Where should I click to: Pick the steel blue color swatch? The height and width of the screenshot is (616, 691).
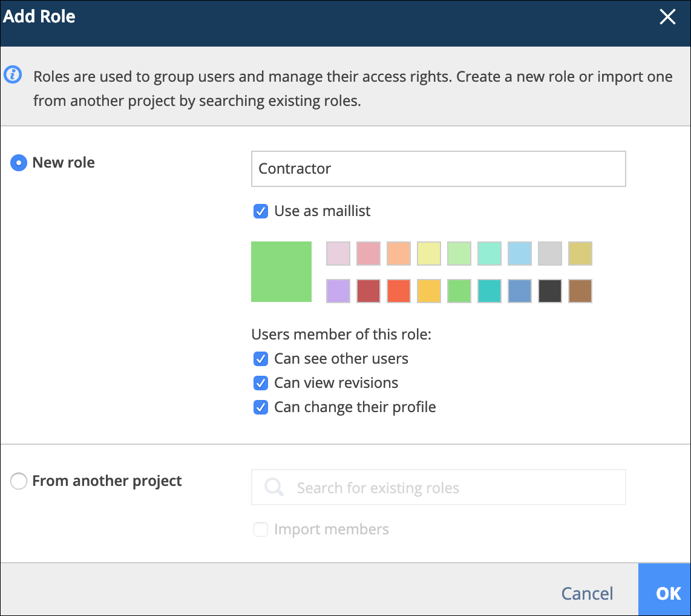[520, 291]
